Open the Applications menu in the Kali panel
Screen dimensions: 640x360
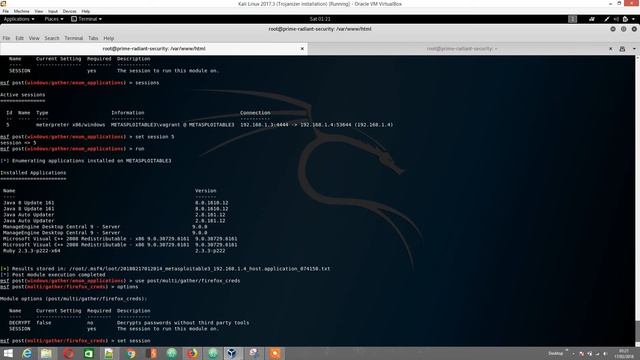[x=19, y=19]
